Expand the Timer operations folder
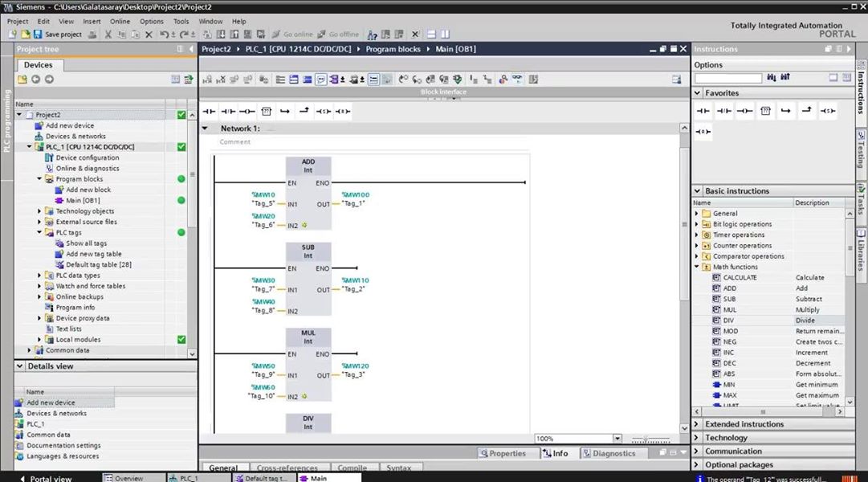Screen dimensions: 868x482 [x=697, y=235]
